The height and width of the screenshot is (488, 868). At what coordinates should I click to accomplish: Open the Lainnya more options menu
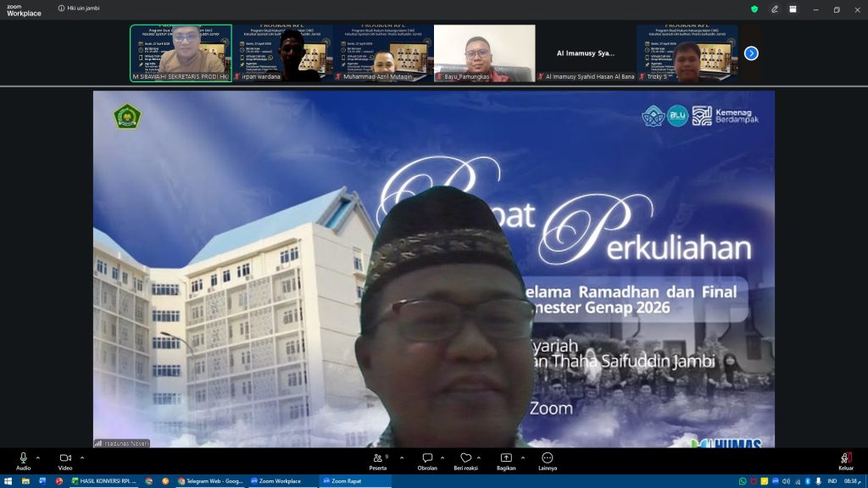click(x=548, y=458)
